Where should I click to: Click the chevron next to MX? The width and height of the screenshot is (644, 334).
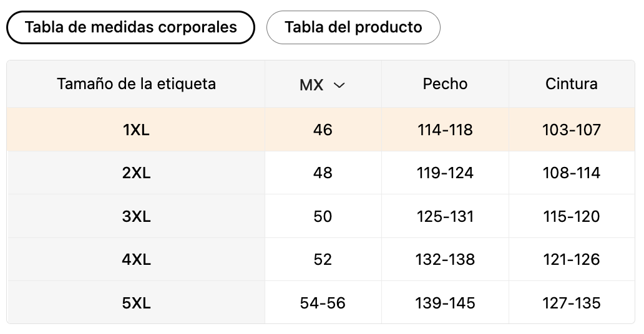coord(339,85)
